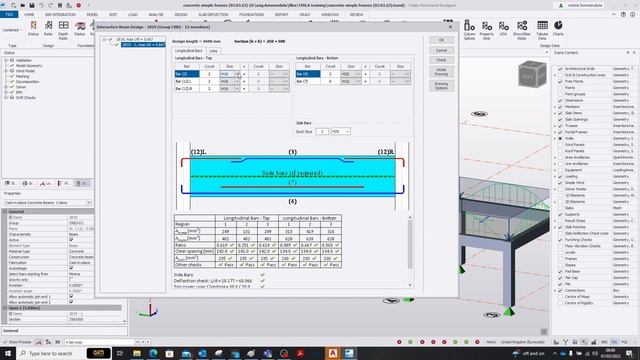The image size is (640, 360).
Task: Click the Show/Alter State ribbon icon
Action: (522, 29)
